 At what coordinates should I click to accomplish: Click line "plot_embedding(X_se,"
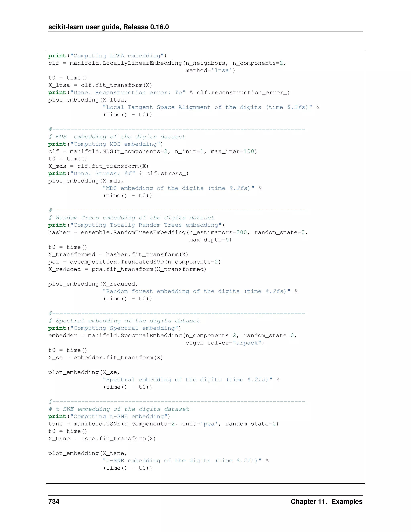coord(84,372)
